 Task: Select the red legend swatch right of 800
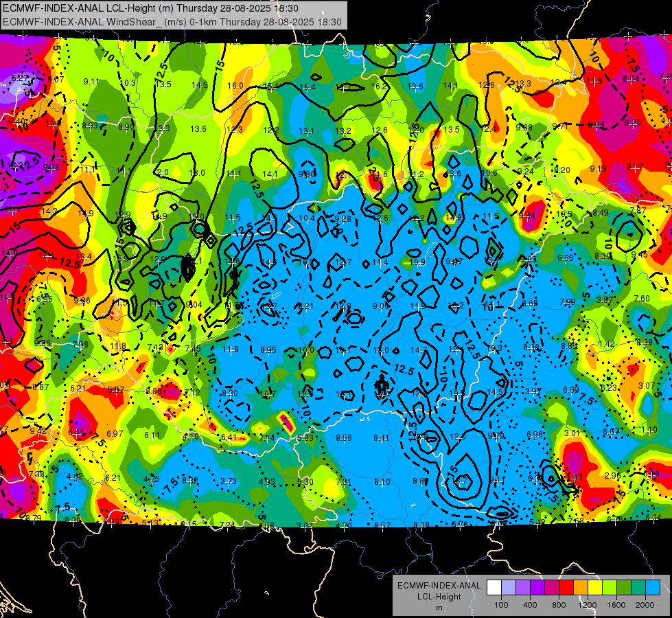pyautogui.click(x=566, y=588)
